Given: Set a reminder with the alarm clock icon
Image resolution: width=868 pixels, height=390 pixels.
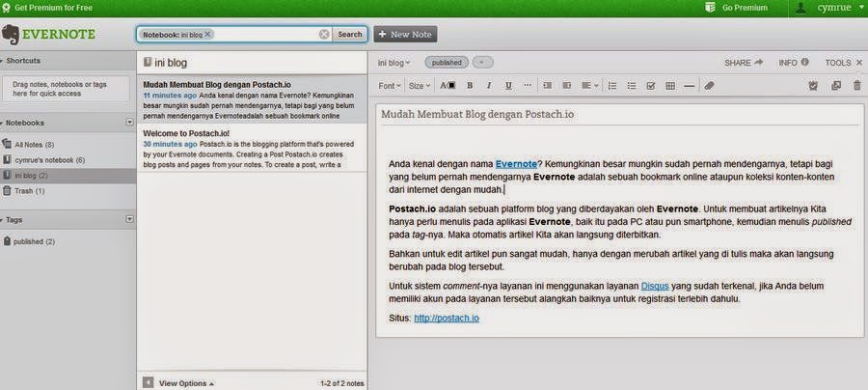Looking at the screenshot, I should tap(813, 86).
